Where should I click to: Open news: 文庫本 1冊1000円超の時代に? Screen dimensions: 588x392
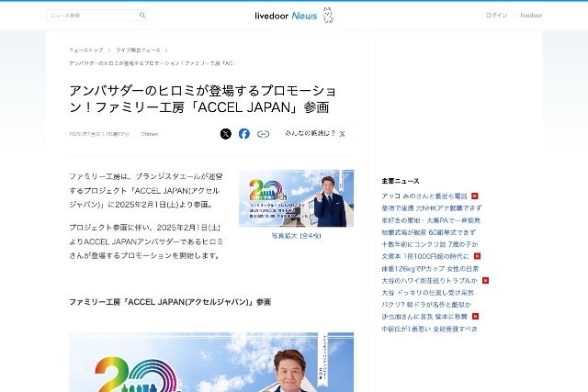click(x=425, y=256)
